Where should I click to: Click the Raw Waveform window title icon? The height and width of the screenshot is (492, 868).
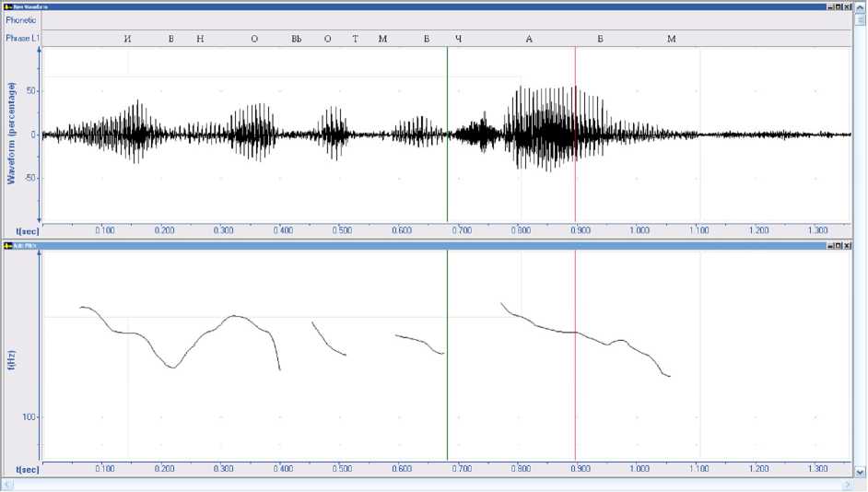point(6,6)
